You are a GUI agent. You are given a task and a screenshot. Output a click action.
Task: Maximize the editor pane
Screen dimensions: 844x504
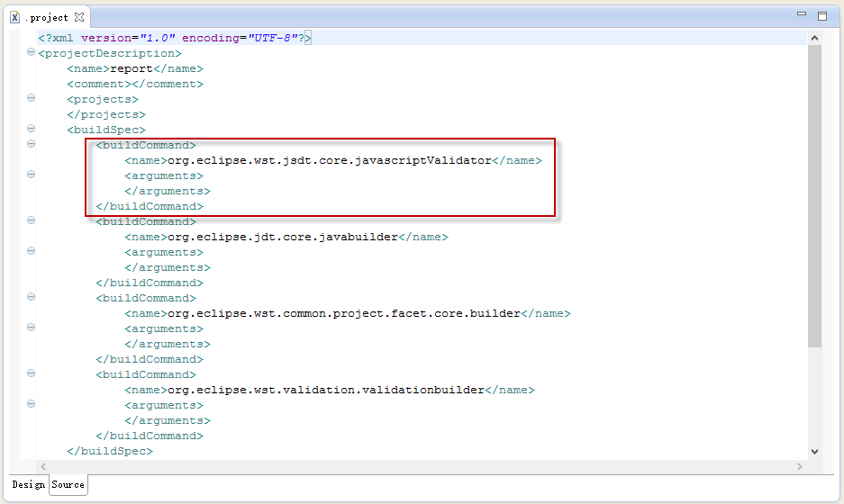(821, 15)
